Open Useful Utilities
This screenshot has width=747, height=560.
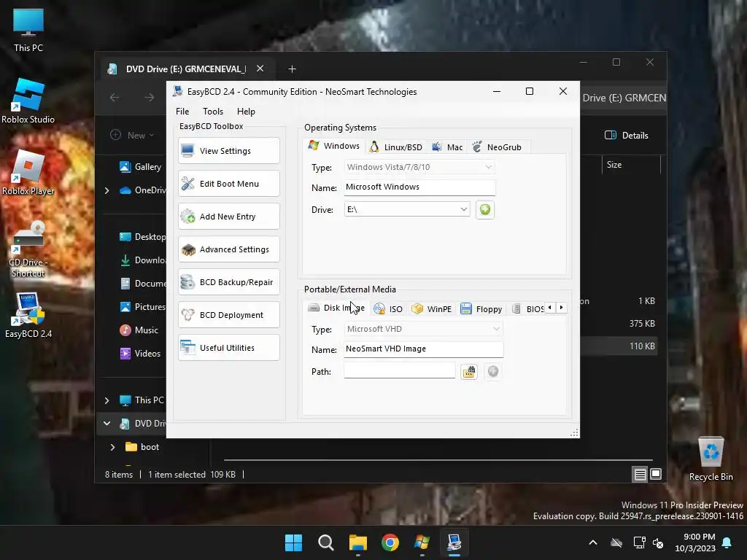tap(228, 348)
